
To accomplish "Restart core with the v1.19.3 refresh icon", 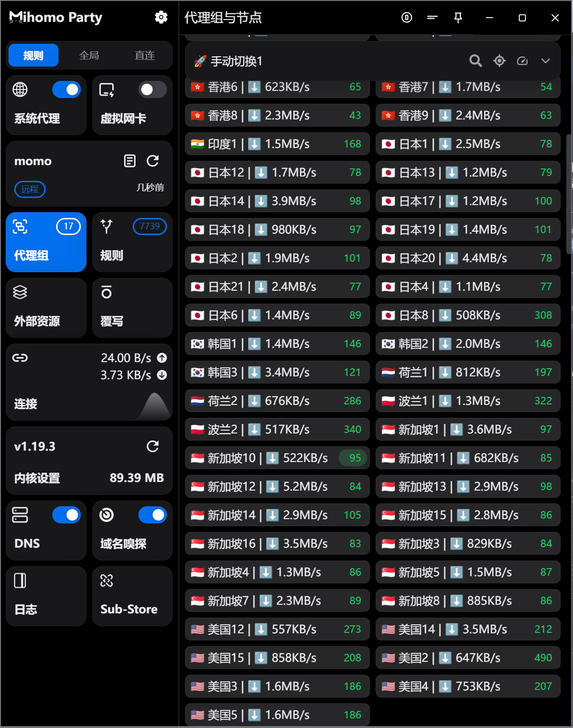I will click(x=153, y=446).
